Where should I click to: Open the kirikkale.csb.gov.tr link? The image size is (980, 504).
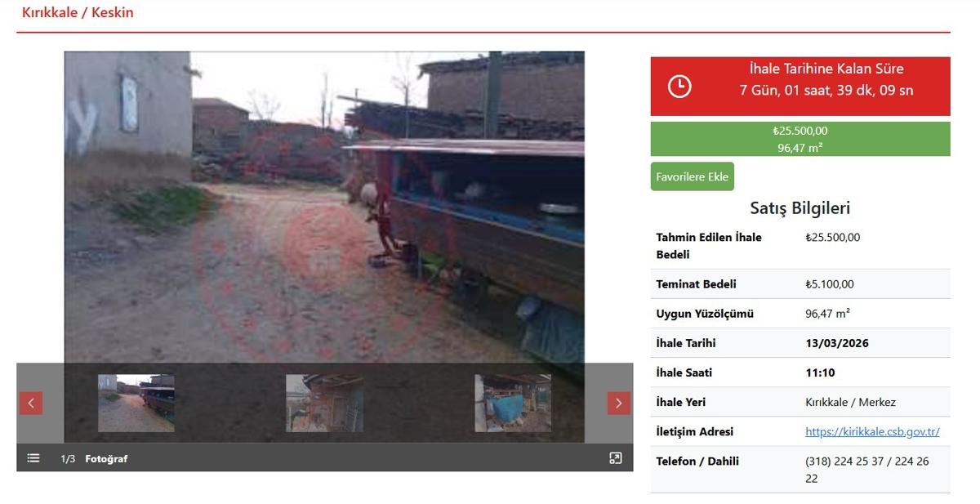tap(872, 431)
